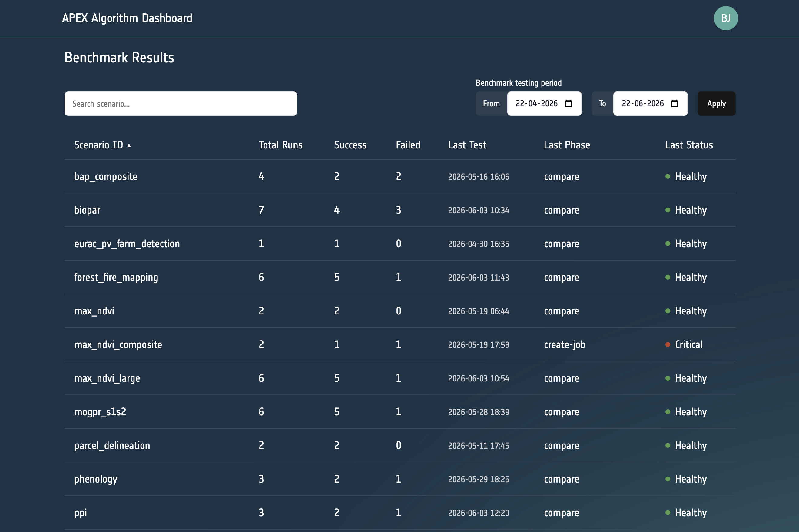Focus the Search scenario field

pyautogui.click(x=181, y=104)
